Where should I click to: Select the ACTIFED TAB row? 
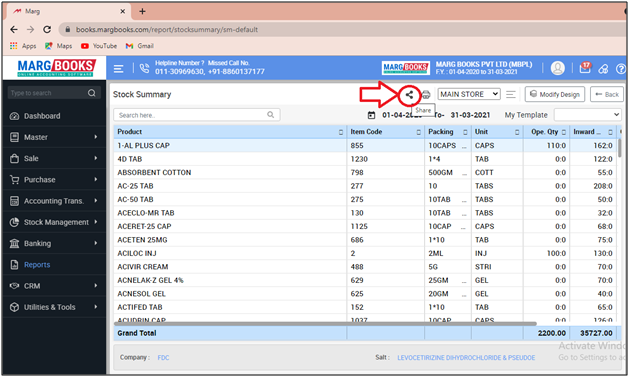click(x=366, y=307)
